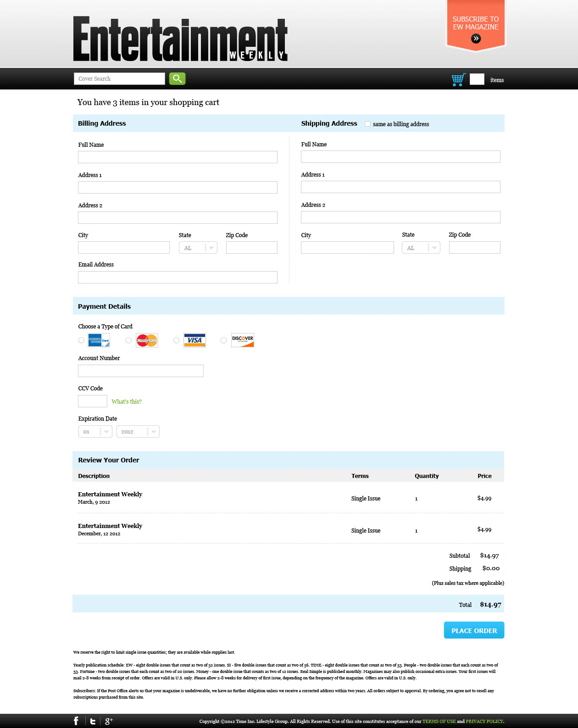Click Subscribe to EW Magazine banner
Viewport: 578px width, 728px height.
475,25
